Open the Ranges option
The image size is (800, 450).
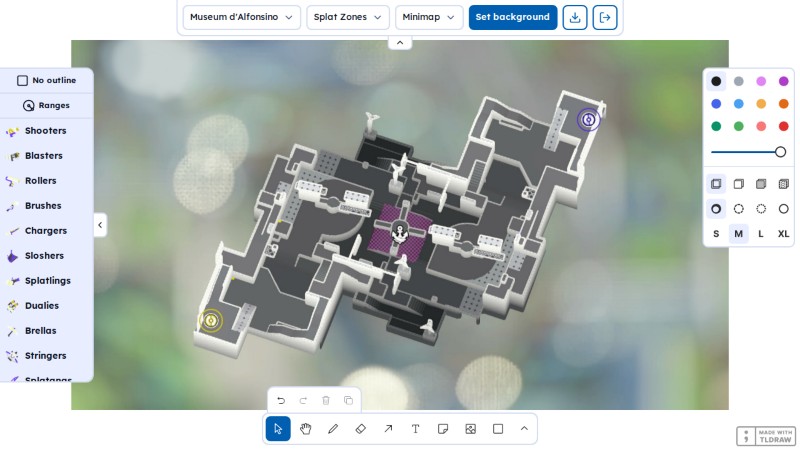point(46,106)
